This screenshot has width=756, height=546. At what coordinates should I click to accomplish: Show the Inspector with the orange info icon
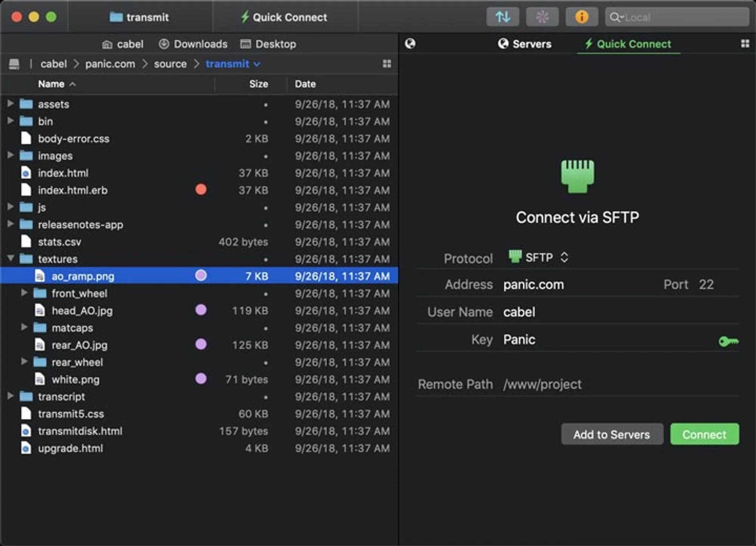581,17
